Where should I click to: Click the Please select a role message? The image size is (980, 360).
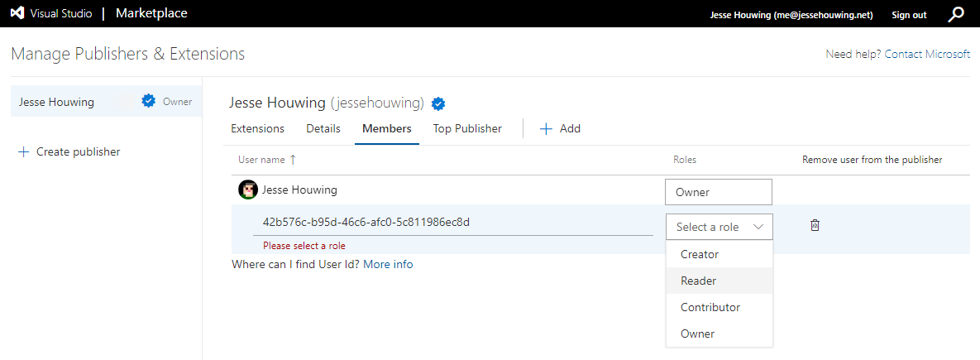pos(304,246)
